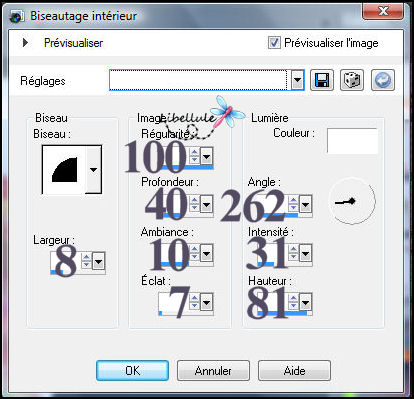Increase the Largeur value with up arrow
This screenshot has width=414, height=399.
tap(86, 257)
